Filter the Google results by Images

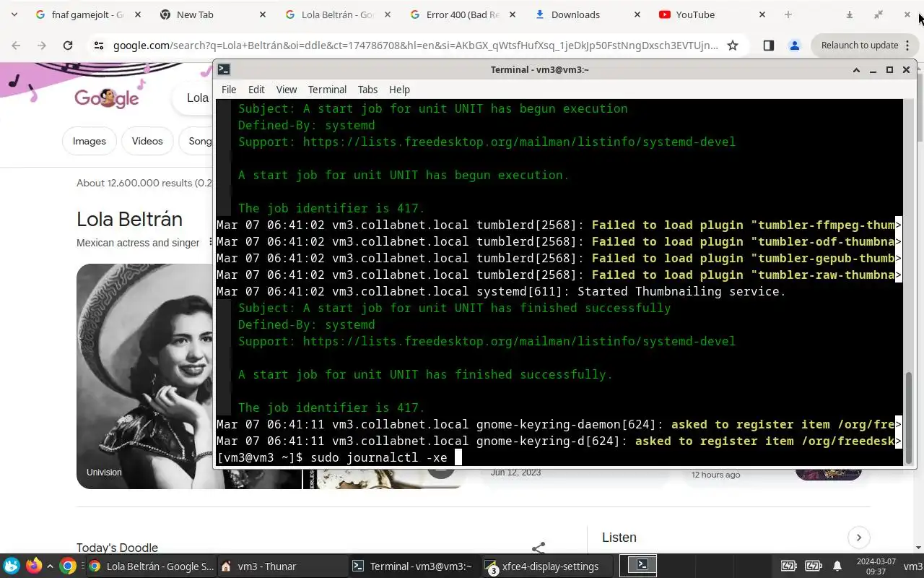click(x=90, y=141)
